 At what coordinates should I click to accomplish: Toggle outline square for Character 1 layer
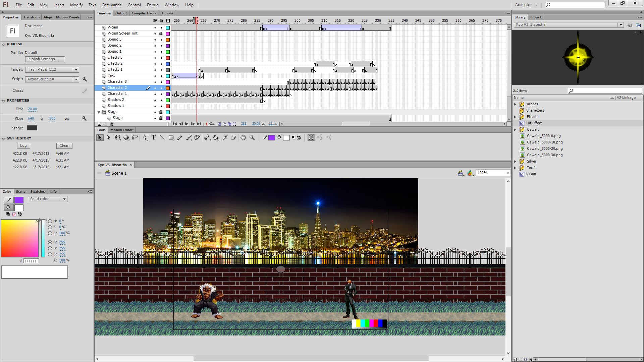point(168,94)
